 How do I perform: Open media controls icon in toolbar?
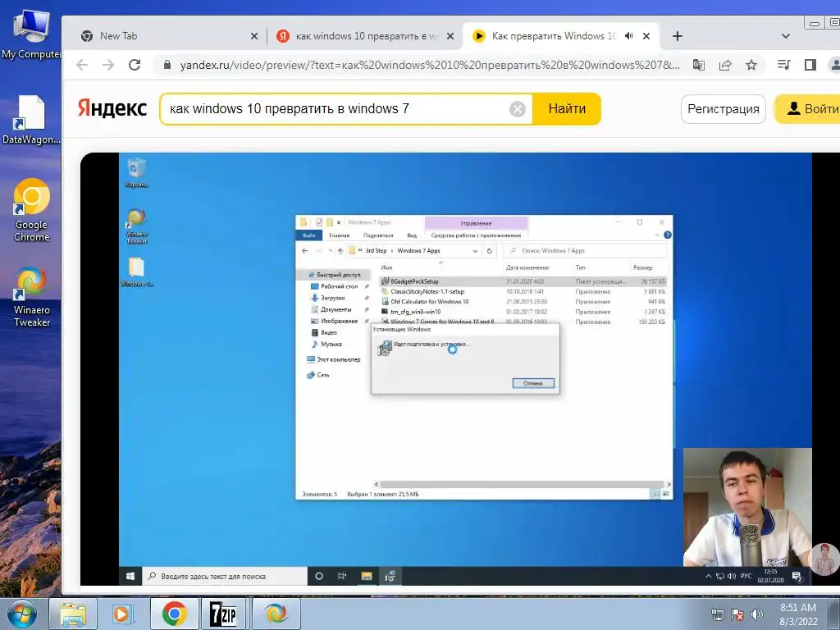(x=783, y=65)
